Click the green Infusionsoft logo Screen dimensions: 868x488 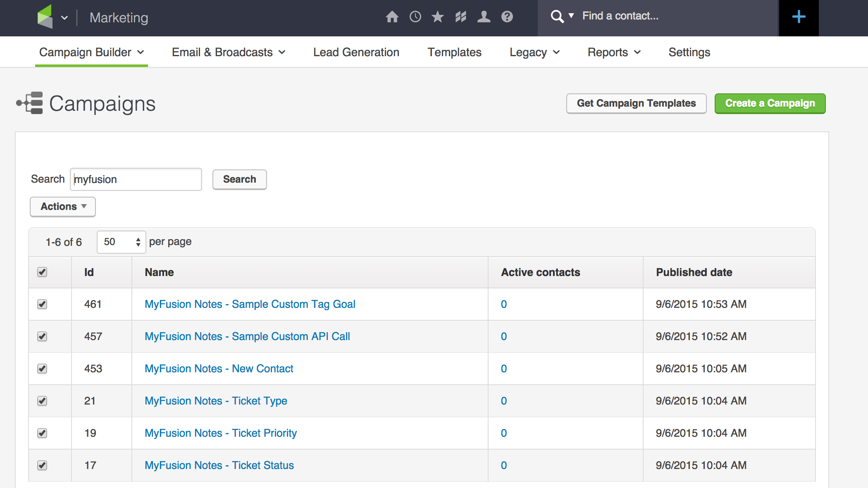point(45,17)
